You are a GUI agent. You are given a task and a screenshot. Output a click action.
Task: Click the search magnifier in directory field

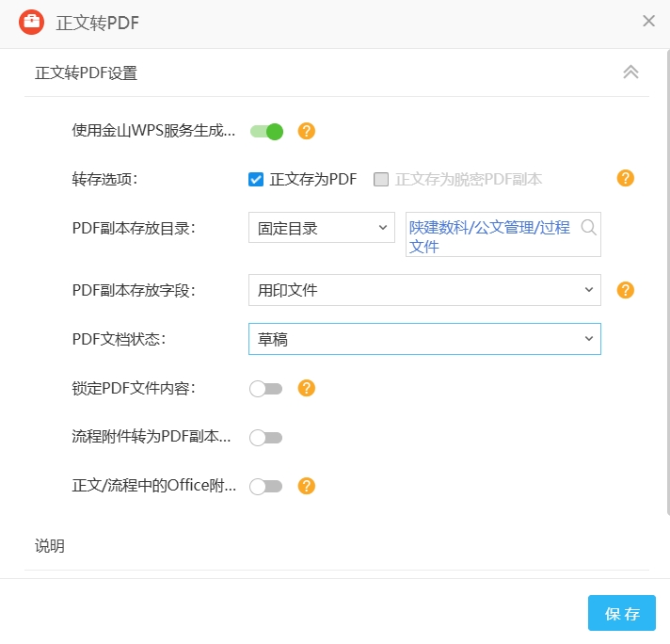tap(589, 227)
